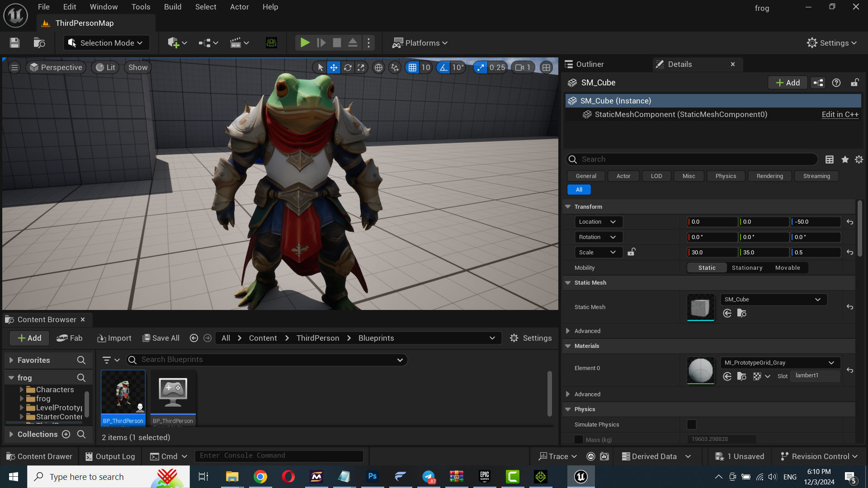This screenshot has height=488, width=868.
Task: Filter Details by the Physics category
Action: click(x=726, y=176)
